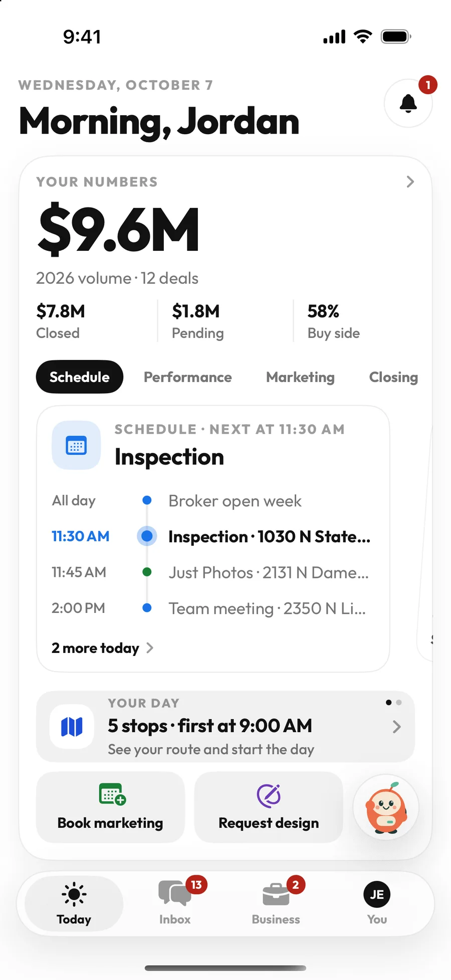Tap the Inspection schedule heading
This screenshot has width=451, height=980.
click(x=169, y=457)
